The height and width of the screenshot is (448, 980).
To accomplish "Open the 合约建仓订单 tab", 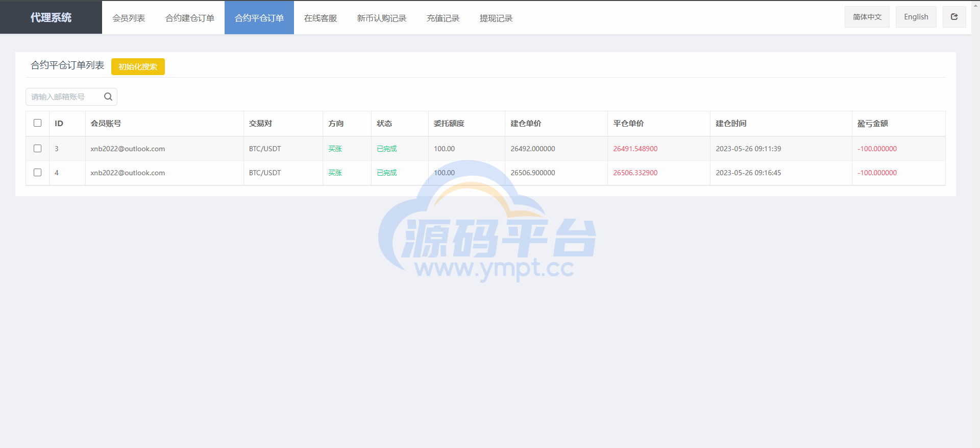I will 190,18.
